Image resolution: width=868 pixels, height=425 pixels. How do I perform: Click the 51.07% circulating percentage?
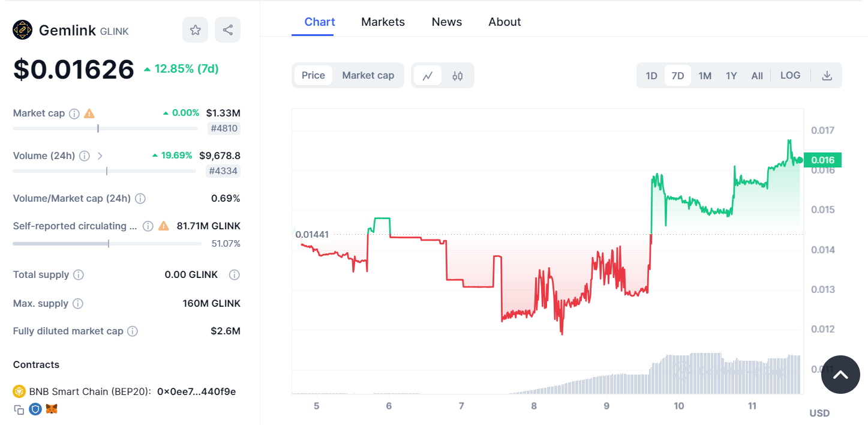click(x=226, y=244)
